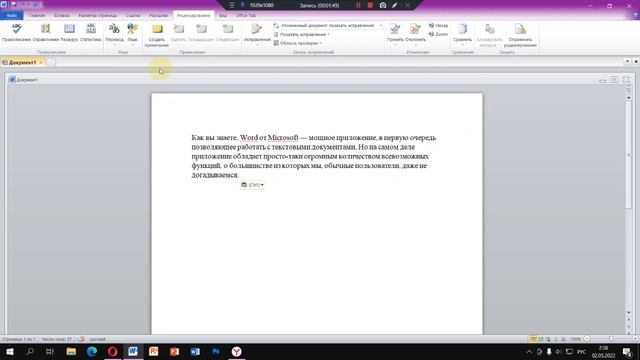Open Yandex browser from the taskbar
Screen dimensions: 640x360
[237, 351]
